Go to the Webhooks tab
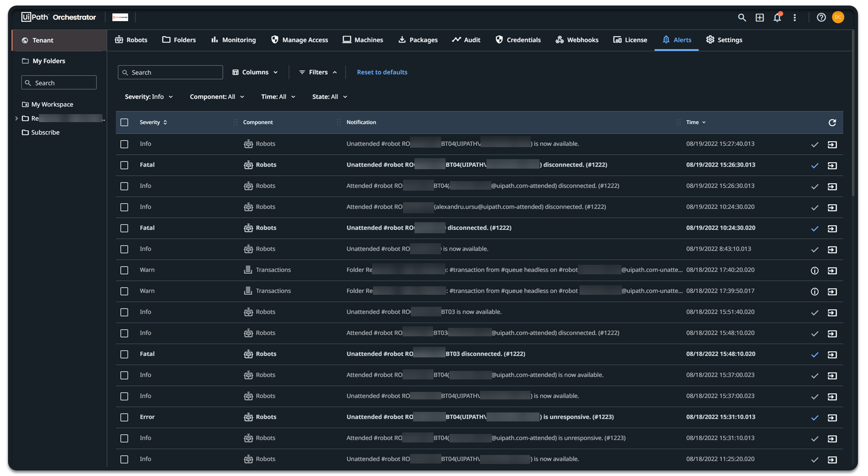 tap(576, 40)
